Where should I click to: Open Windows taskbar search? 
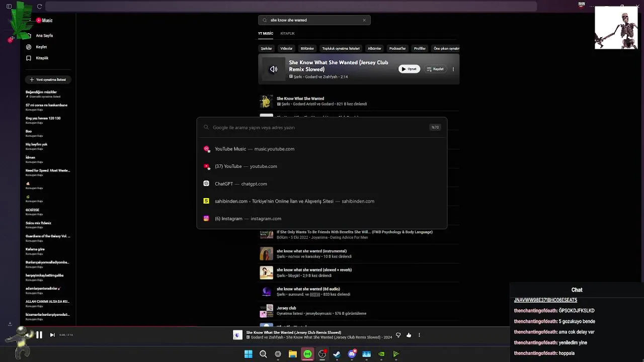click(263, 354)
